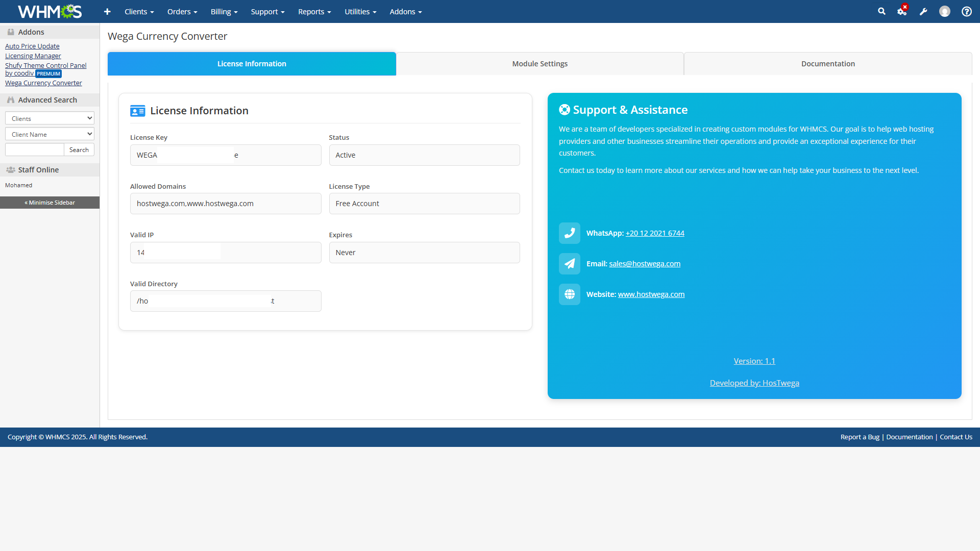Image resolution: width=980 pixels, height=551 pixels.
Task: Open the Documentation tab
Action: [x=828, y=64]
